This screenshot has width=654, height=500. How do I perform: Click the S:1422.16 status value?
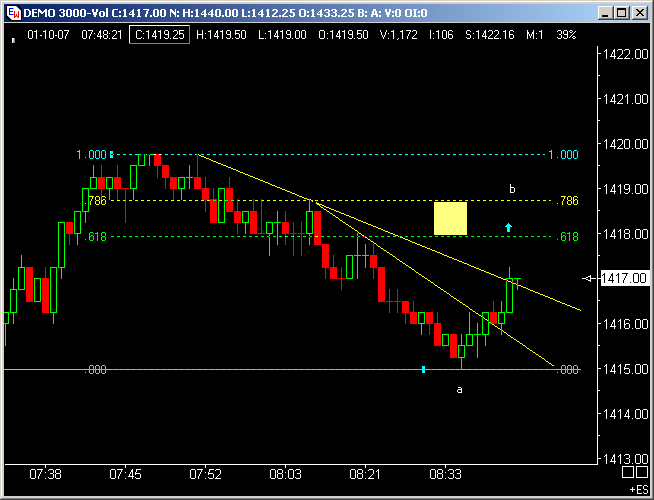pyautogui.click(x=490, y=35)
